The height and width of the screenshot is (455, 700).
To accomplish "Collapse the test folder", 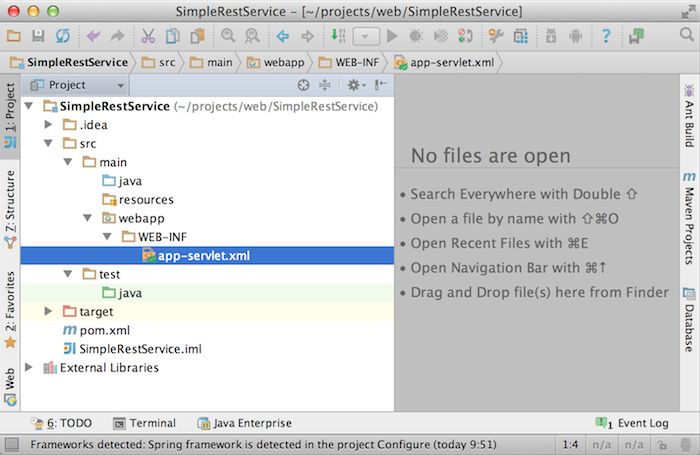I will (68, 274).
